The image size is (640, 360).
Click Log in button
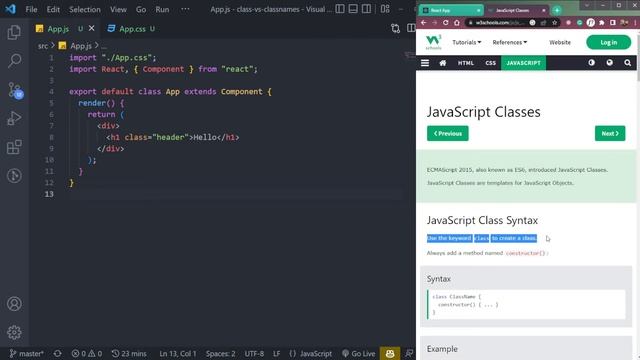(609, 42)
